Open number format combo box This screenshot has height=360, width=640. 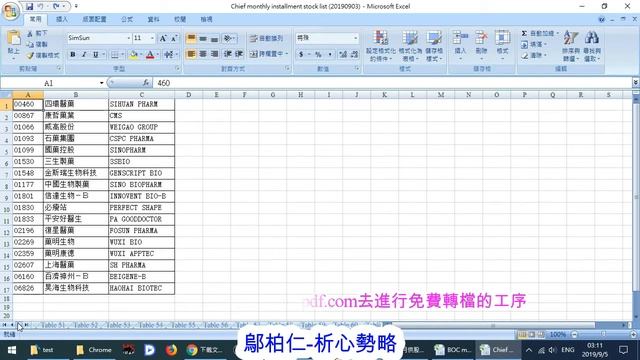pos(327,38)
